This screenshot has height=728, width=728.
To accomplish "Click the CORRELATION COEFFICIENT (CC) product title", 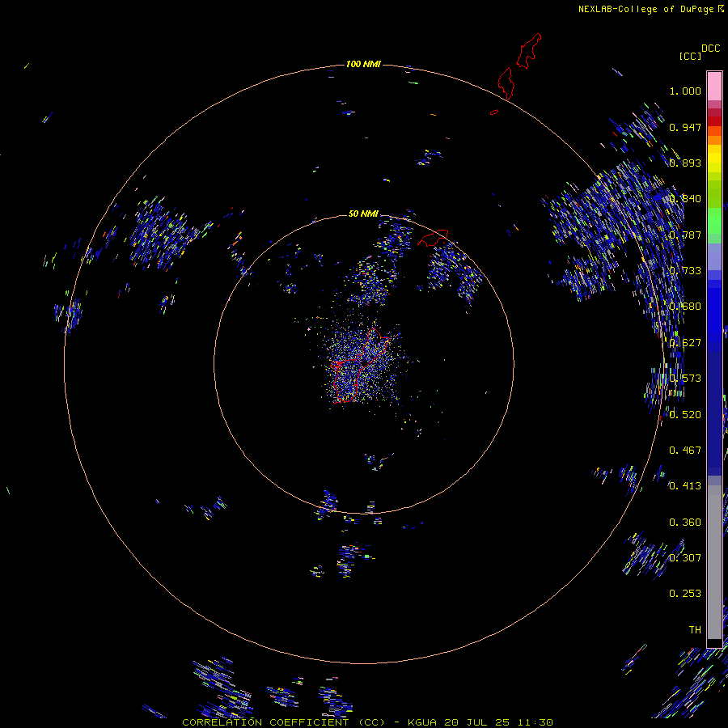I will [x=284, y=722].
